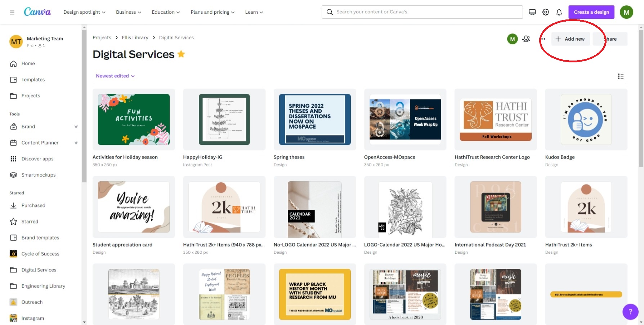Open the hamburger menu icon
This screenshot has width=644, height=325.
click(12, 12)
